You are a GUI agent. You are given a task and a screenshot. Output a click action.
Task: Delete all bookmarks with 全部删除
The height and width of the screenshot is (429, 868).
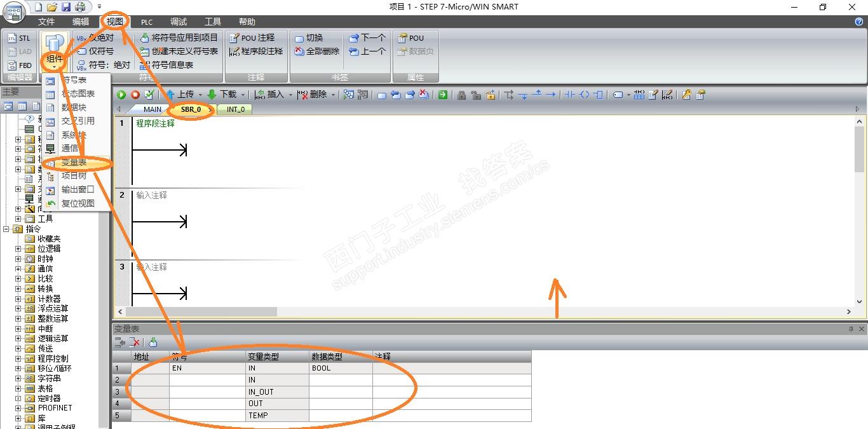317,51
